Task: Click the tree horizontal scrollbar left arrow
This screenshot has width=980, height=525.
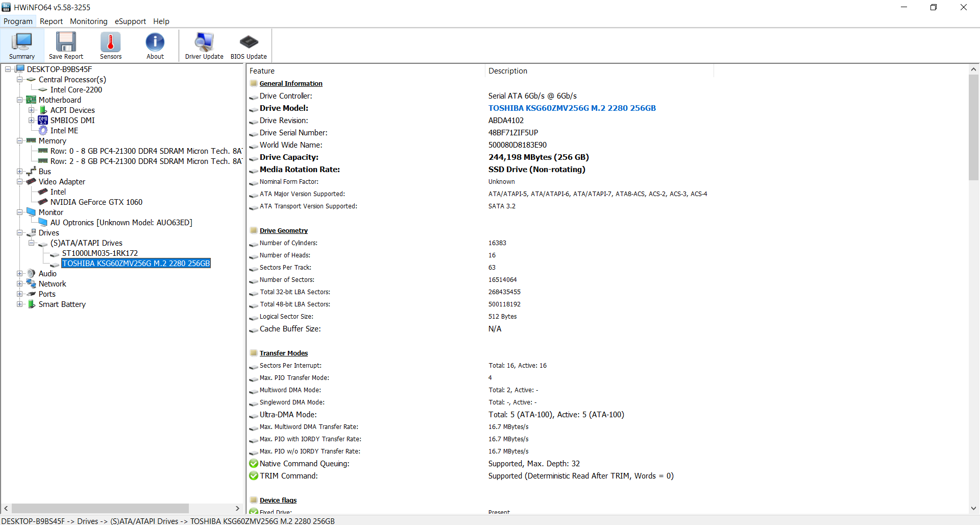Action: (x=6, y=508)
